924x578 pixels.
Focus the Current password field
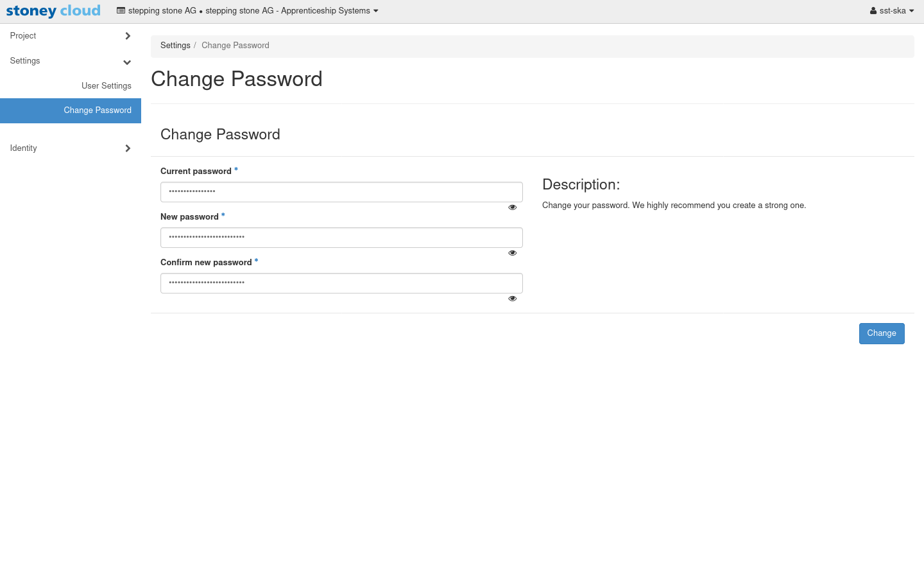341,192
